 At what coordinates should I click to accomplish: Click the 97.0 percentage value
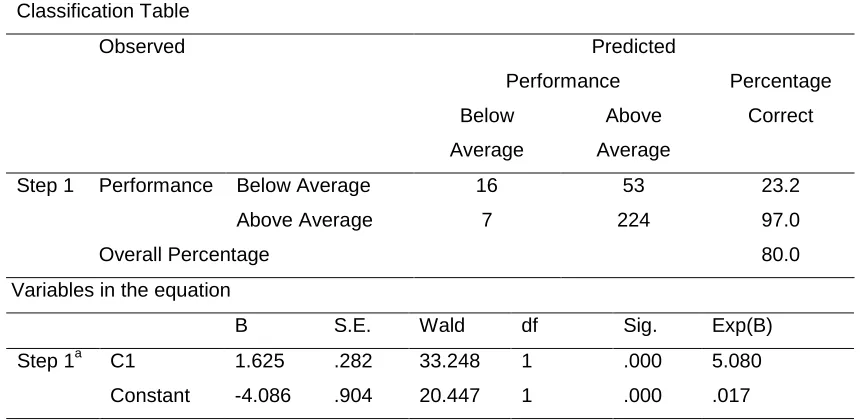click(x=780, y=220)
